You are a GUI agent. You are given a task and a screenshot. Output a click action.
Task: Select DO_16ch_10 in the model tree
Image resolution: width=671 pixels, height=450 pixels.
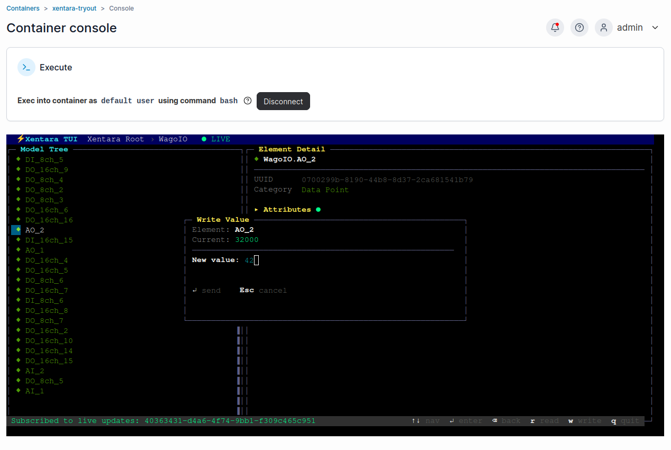click(x=49, y=341)
